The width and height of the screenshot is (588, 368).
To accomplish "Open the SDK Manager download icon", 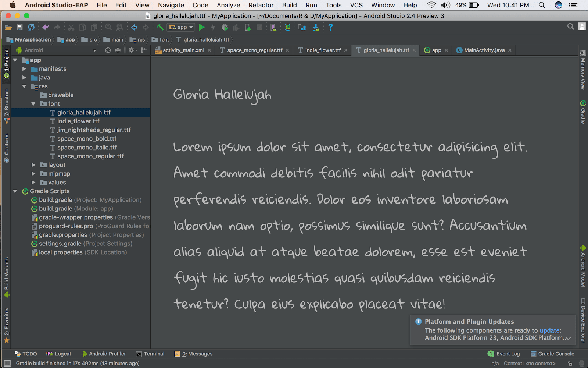I will coord(316,27).
